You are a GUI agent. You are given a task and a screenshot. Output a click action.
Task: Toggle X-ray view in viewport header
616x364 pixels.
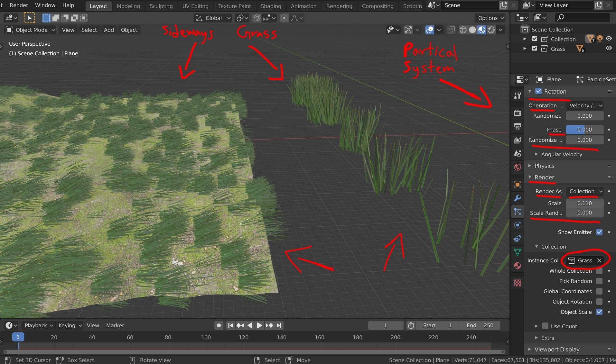pyautogui.click(x=451, y=30)
